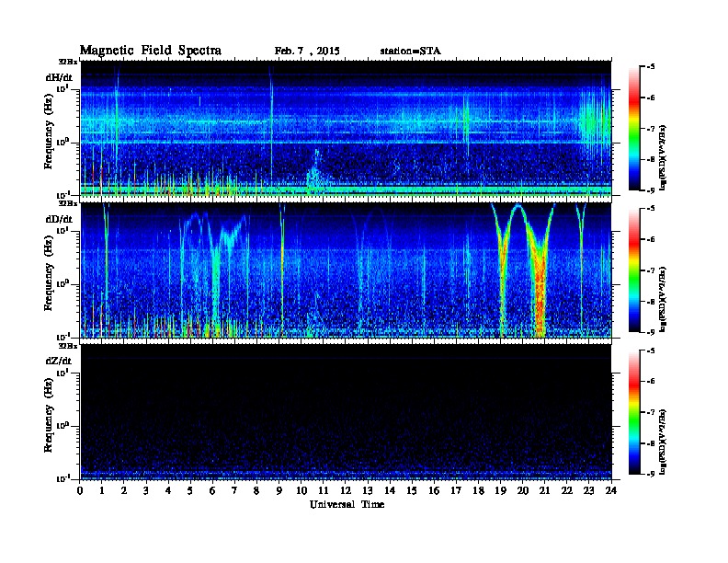The height and width of the screenshot is (563, 728).
Task: Click the hour "10" tick label
Action: (301, 490)
